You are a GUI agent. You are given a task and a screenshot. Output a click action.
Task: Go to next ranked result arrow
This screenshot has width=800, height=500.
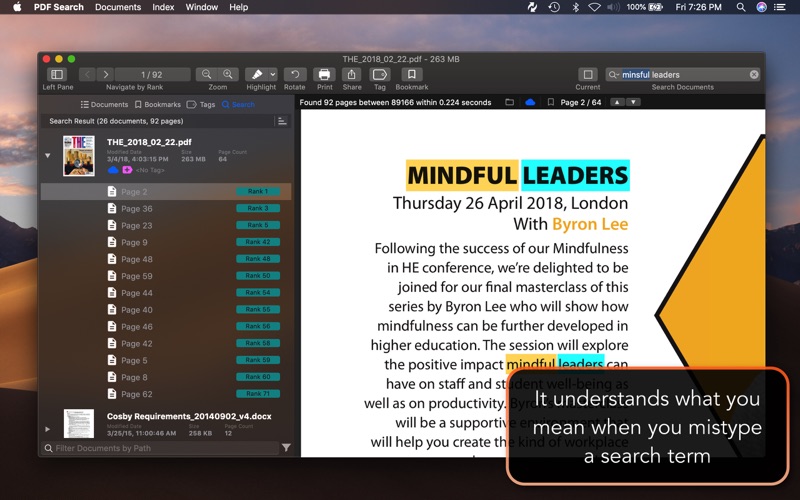(x=106, y=74)
